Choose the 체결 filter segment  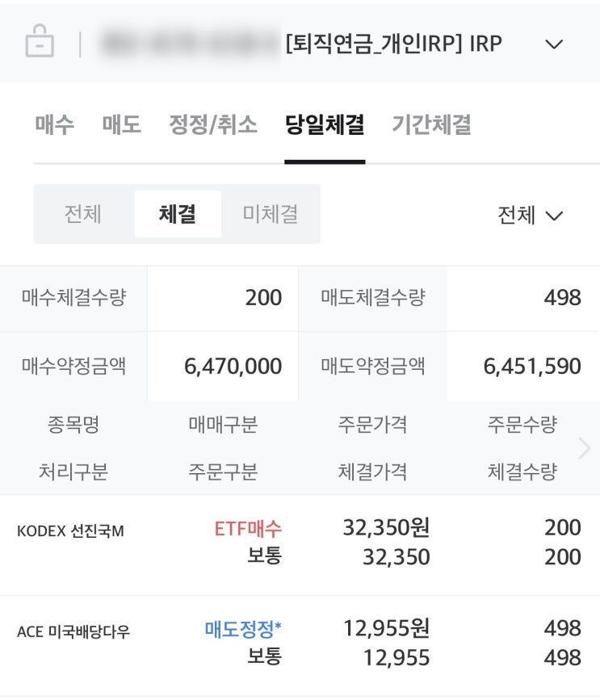177,214
